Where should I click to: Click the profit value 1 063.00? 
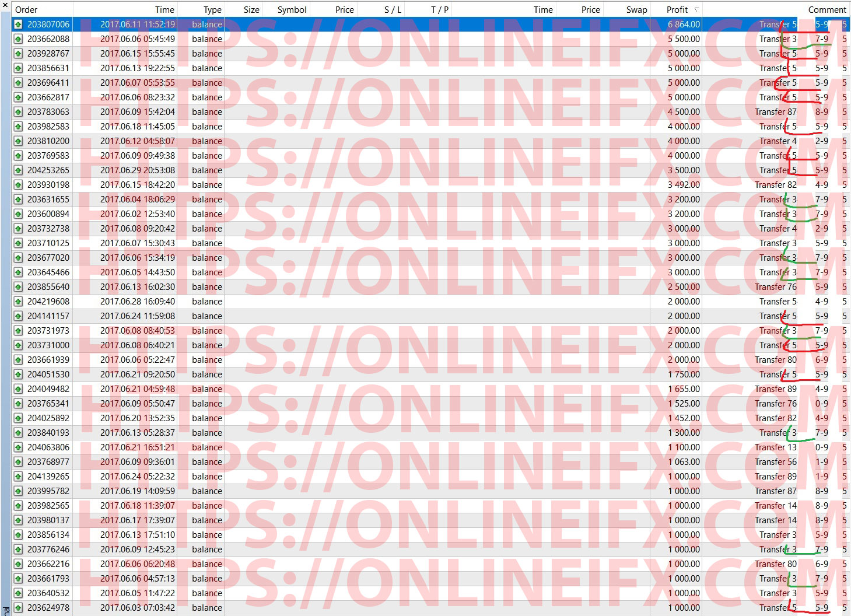point(684,462)
